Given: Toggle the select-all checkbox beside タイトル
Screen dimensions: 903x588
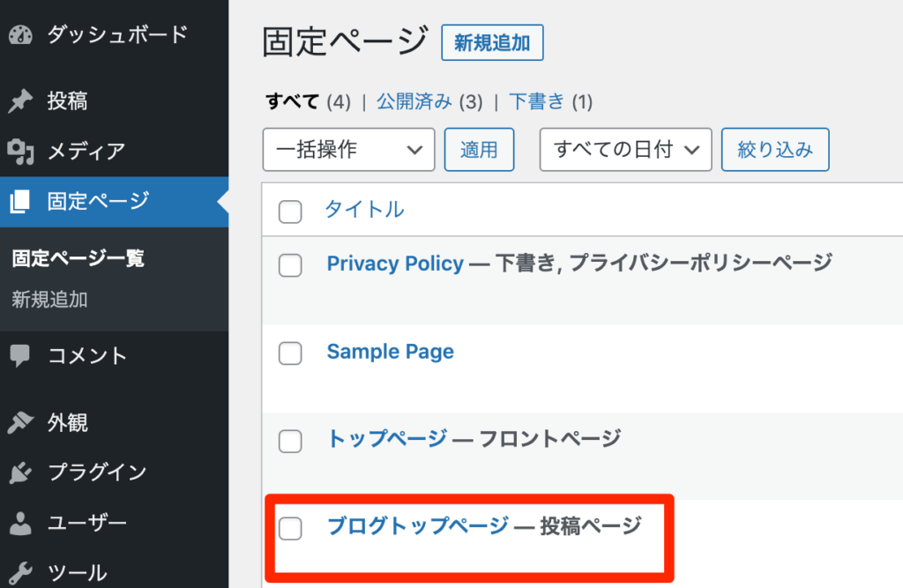Looking at the screenshot, I should coord(290,212).
